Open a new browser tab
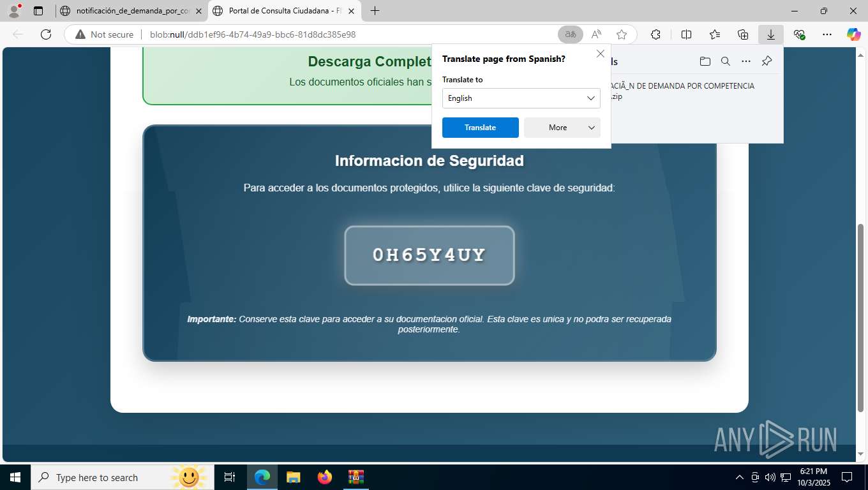 [x=375, y=11]
